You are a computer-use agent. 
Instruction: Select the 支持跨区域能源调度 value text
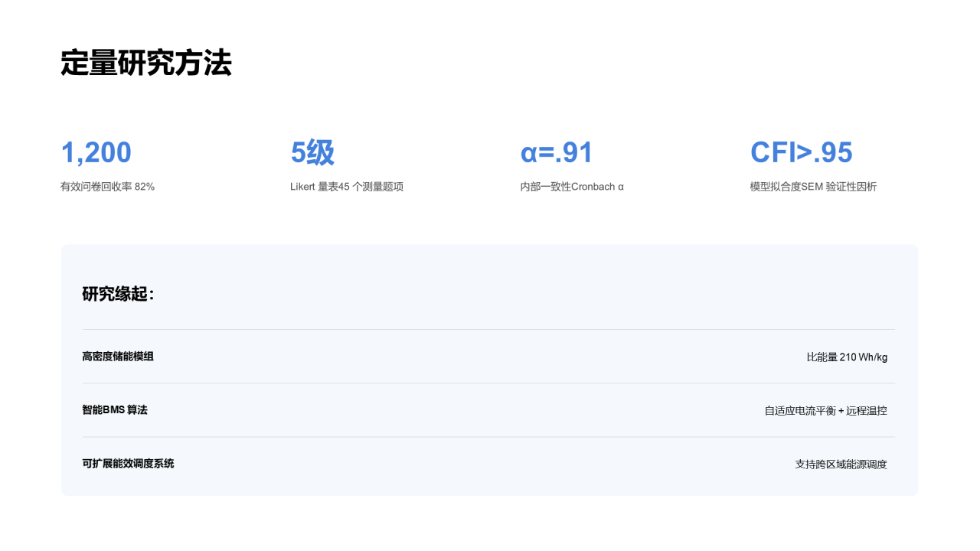tap(841, 465)
